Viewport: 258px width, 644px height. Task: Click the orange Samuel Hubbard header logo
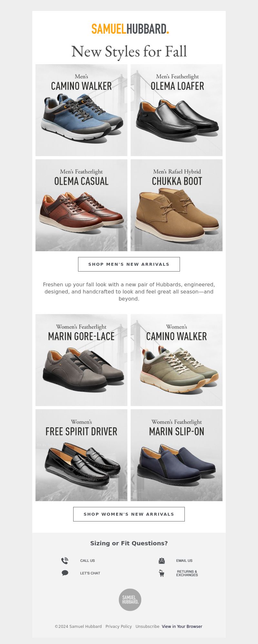click(130, 29)
